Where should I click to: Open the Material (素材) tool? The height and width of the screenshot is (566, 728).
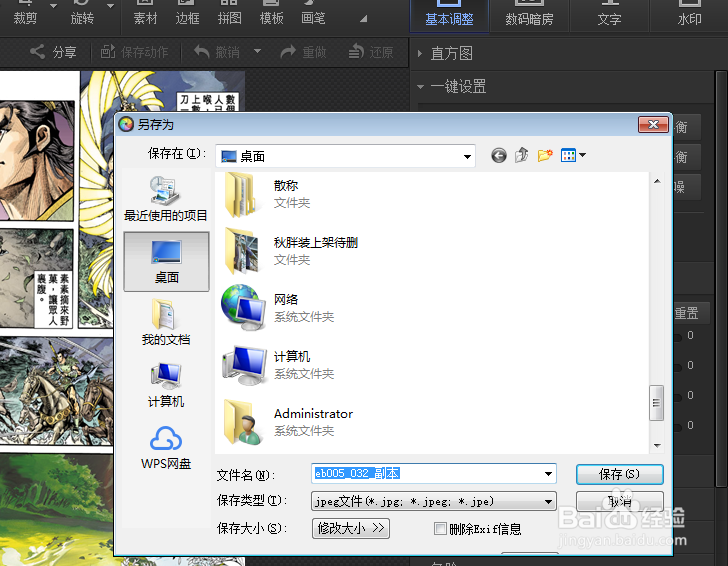coord(145,14)
